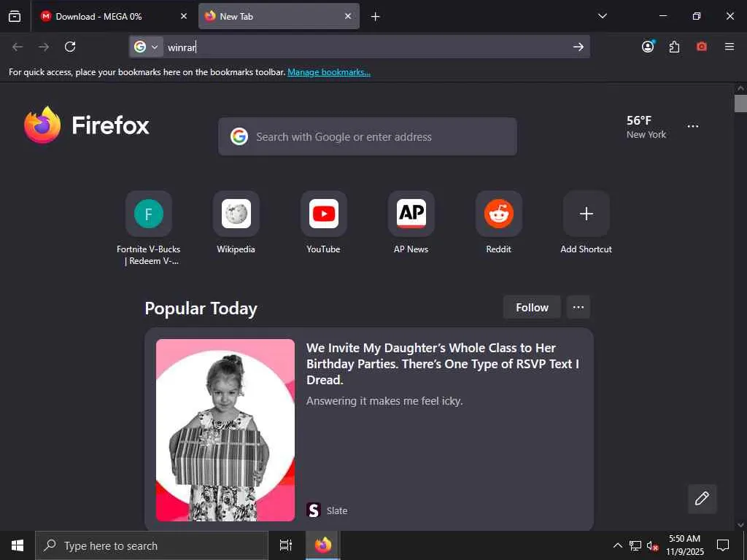
Task: Open the Firefox application hamburger menu
Action: click(x=729, y=47)
